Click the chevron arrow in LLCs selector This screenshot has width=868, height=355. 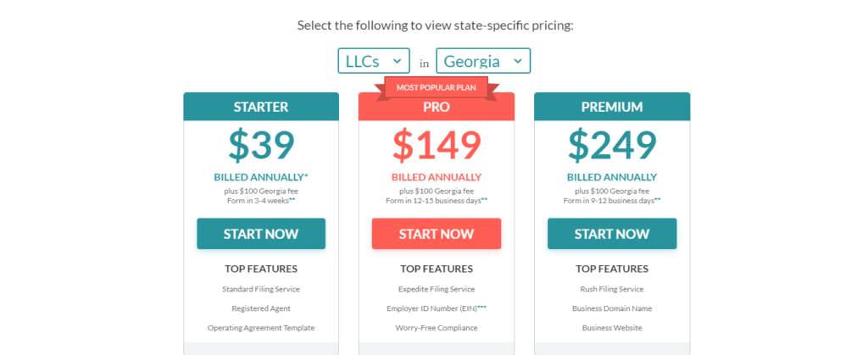pyautogui.click(x=397, y=61)
